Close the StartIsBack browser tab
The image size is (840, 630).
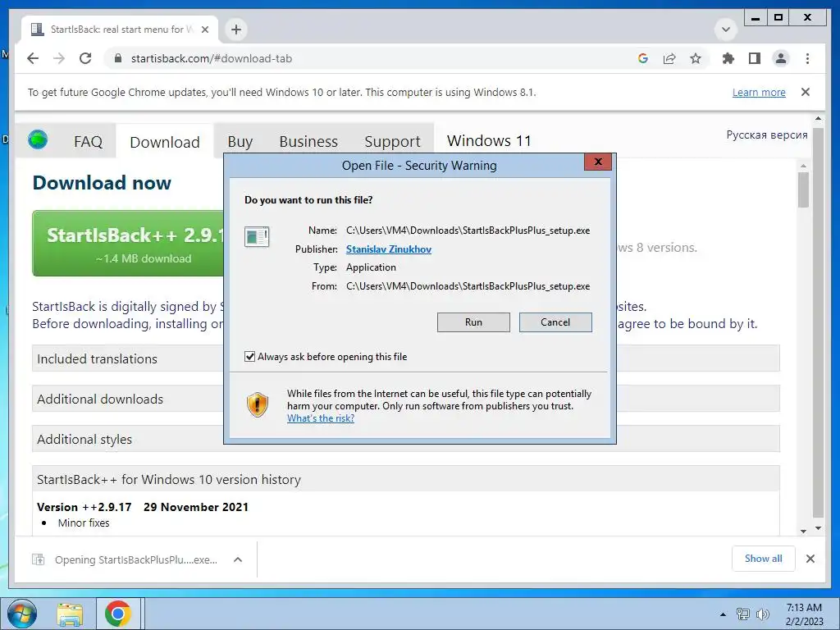click(x=204, y=30)
